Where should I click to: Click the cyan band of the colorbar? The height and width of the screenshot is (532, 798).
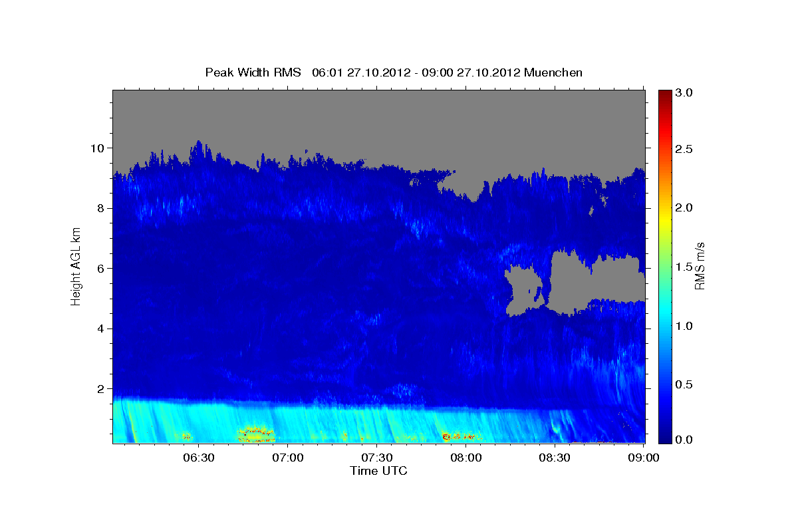tap(664, 314)
